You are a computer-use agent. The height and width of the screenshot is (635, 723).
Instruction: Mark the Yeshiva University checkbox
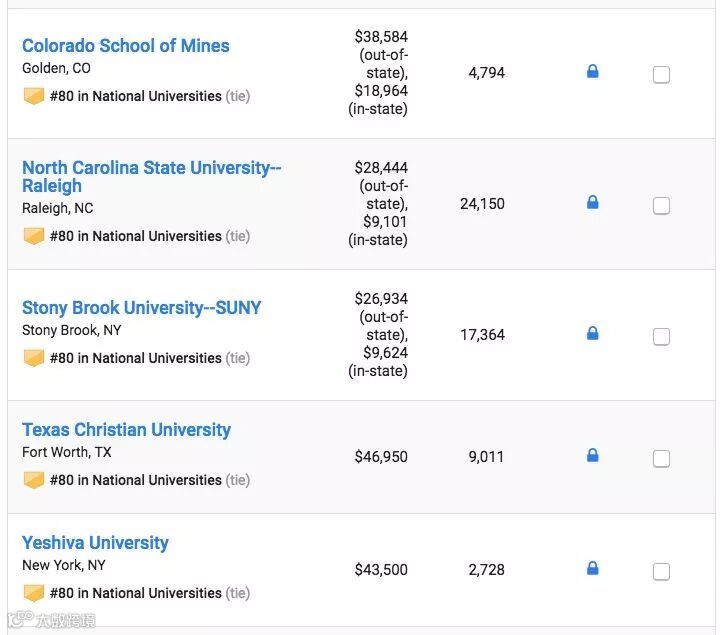661,572
